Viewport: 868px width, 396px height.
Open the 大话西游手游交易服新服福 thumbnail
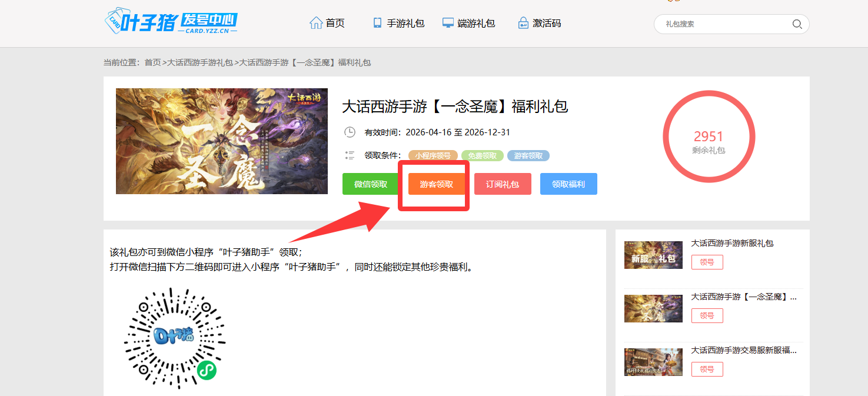tap(653, 361)
